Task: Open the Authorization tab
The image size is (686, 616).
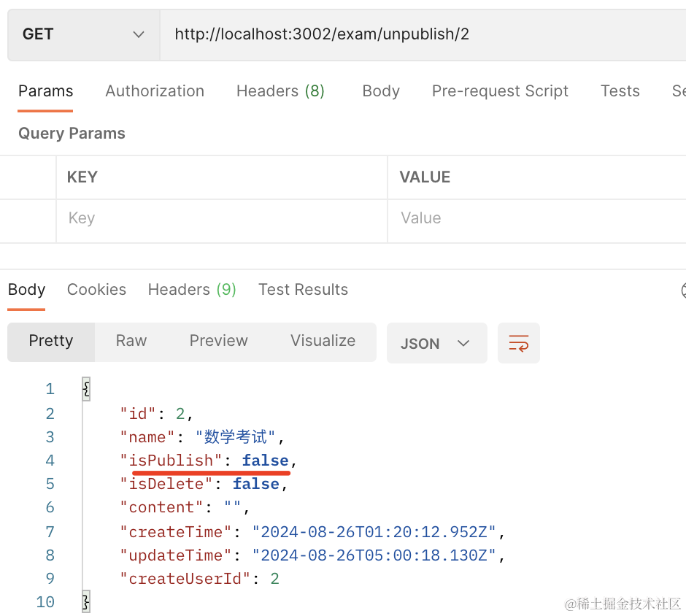Action: pos(155,91)
